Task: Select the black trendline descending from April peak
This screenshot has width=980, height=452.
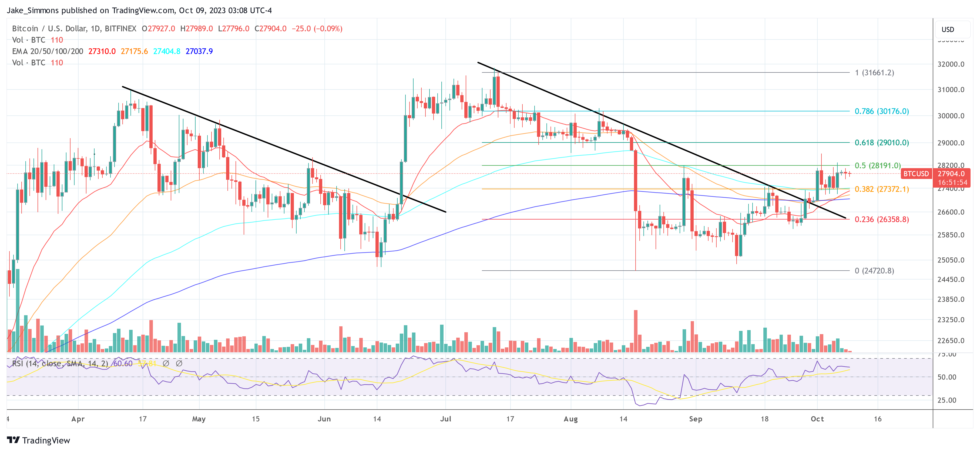Action: click(284, 149)
